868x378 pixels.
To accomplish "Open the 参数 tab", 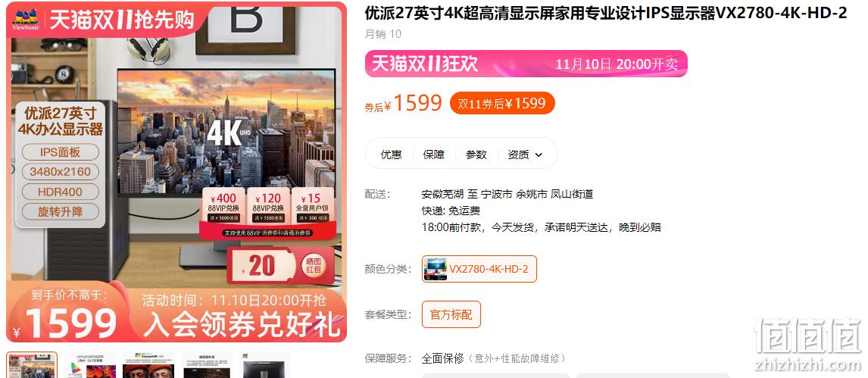I will coord(476,155).
